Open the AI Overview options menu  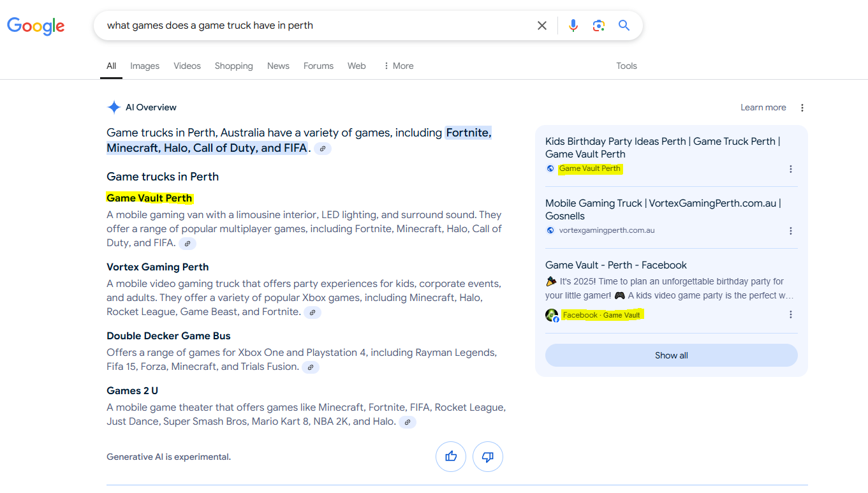[802, 108]
